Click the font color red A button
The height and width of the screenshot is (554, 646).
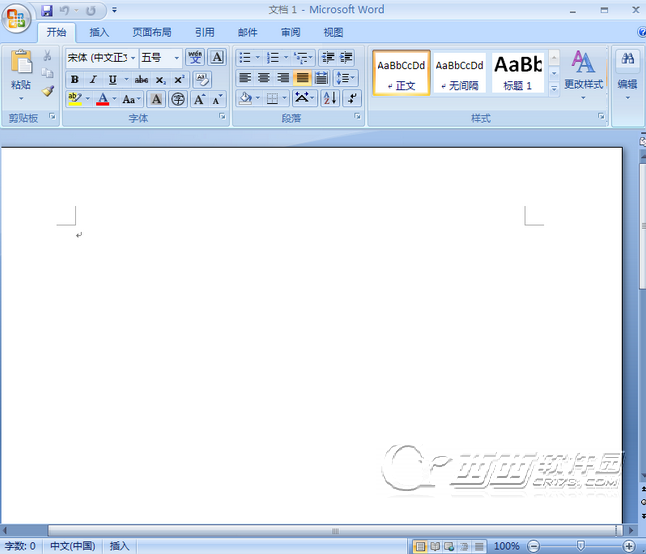[103, 99]
